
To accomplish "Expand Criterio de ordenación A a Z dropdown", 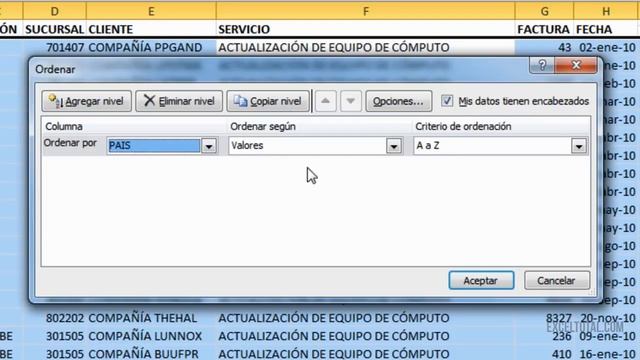I will (579, 146).
